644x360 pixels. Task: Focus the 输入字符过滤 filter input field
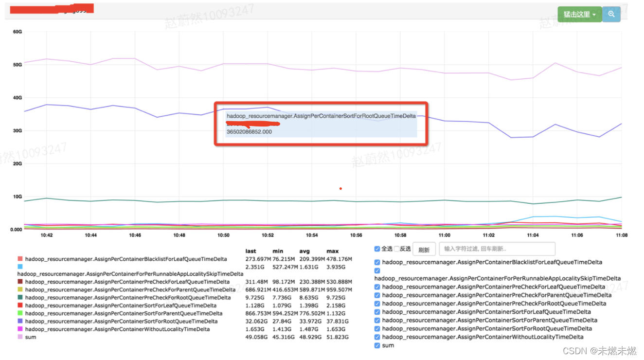(x=497, y=249)
